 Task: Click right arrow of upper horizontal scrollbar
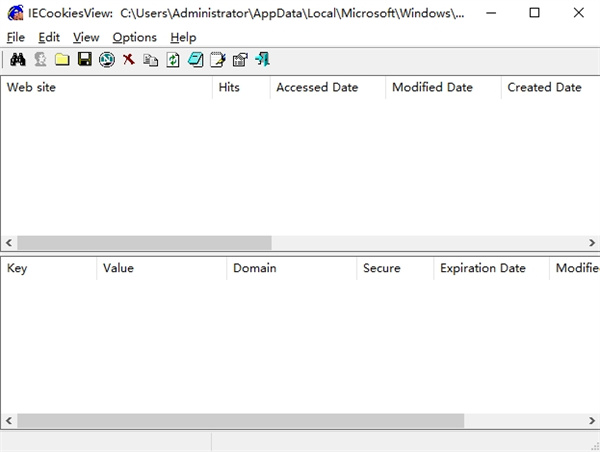[x=592, y=243]
